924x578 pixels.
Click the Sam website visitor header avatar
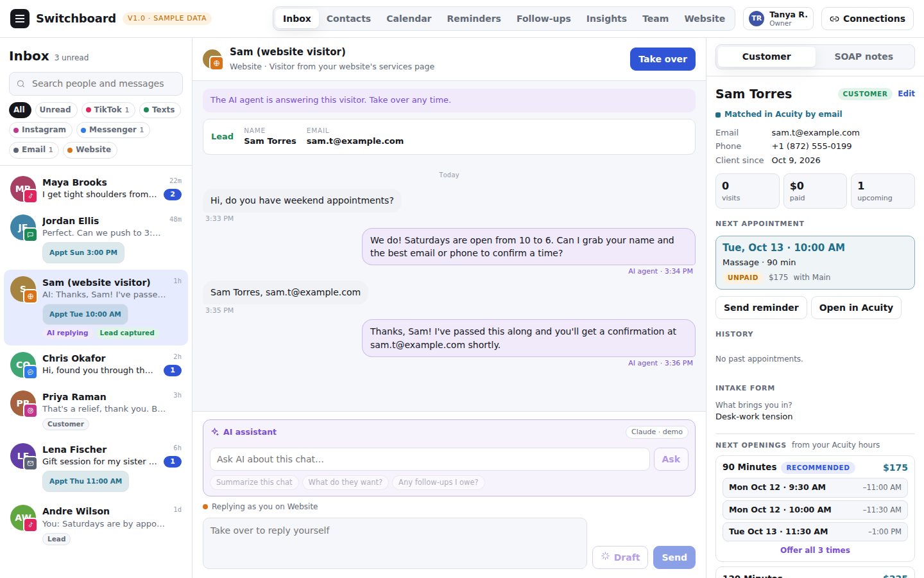coord(212,59)
